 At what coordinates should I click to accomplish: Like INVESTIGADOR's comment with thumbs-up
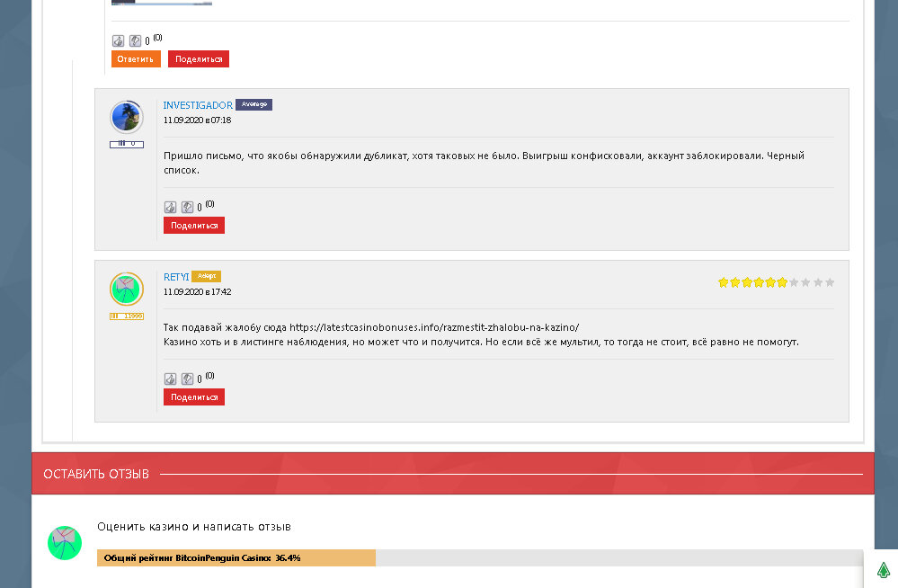click(170, 207)
